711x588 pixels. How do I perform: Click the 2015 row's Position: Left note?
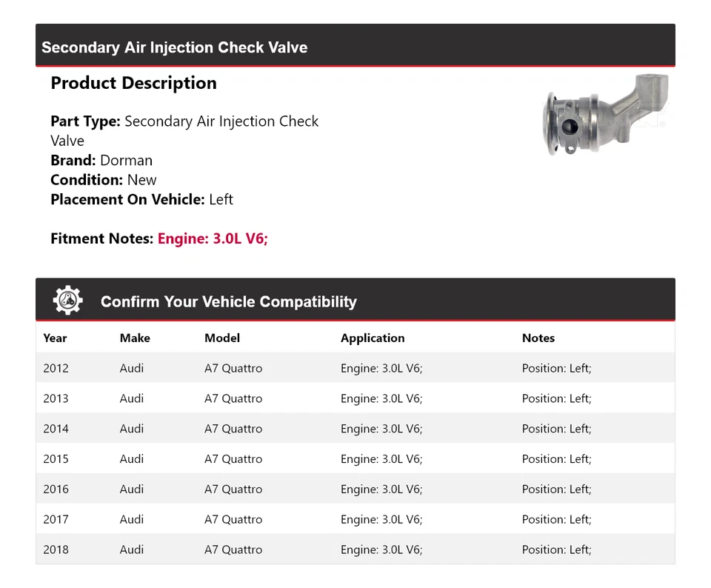[x=556, y=459]
